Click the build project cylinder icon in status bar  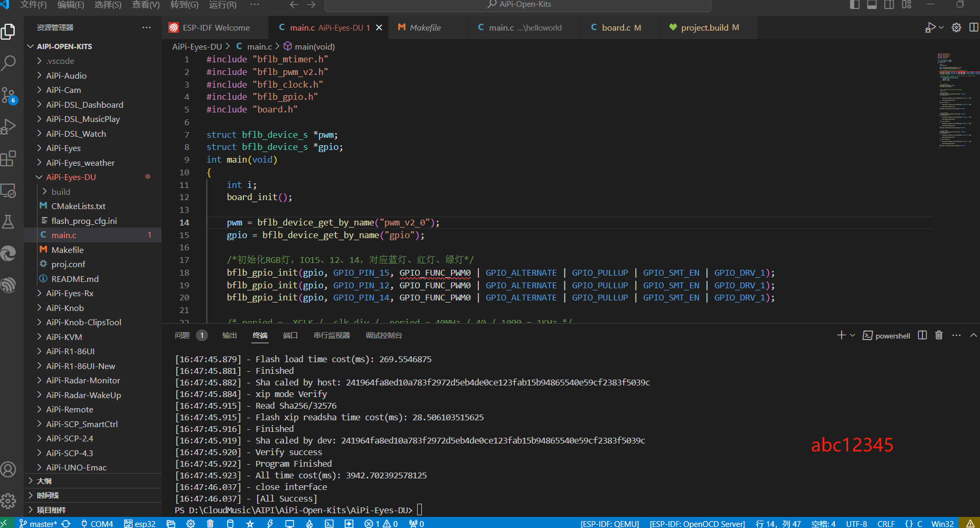tap(230, 523)
